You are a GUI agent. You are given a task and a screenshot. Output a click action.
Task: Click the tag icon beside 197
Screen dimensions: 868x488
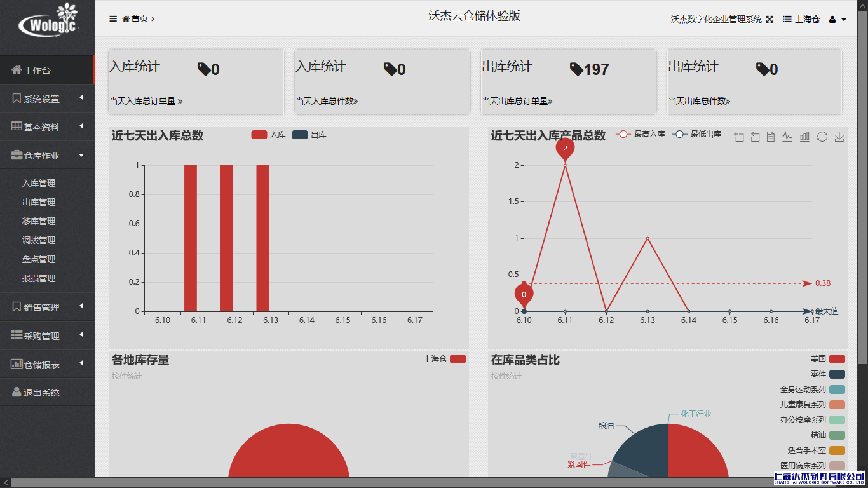point(576,69)
